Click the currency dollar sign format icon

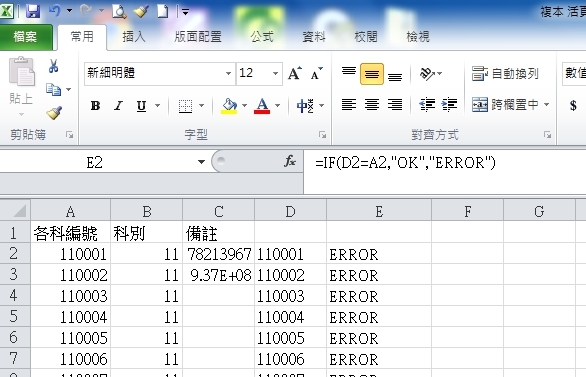coord(573,105)
